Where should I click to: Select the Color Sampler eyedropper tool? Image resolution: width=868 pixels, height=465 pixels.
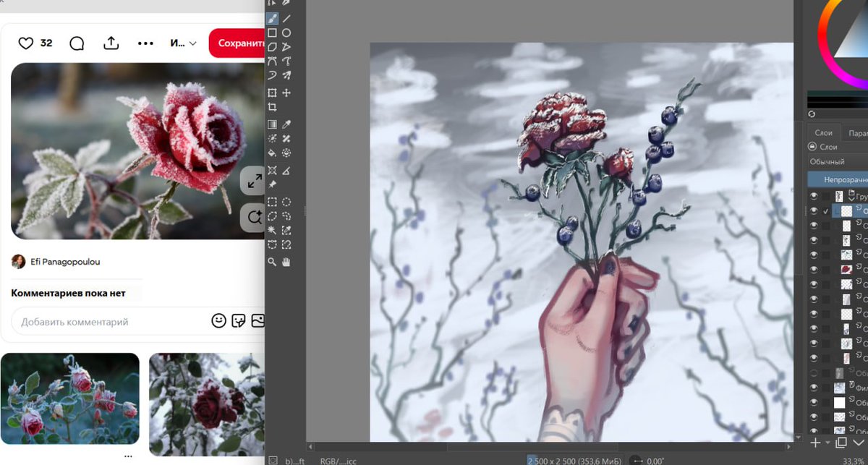286,125
